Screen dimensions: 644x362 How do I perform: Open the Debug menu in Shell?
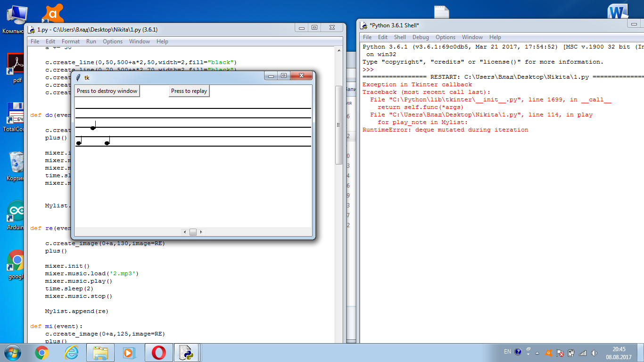click(421, 37)
